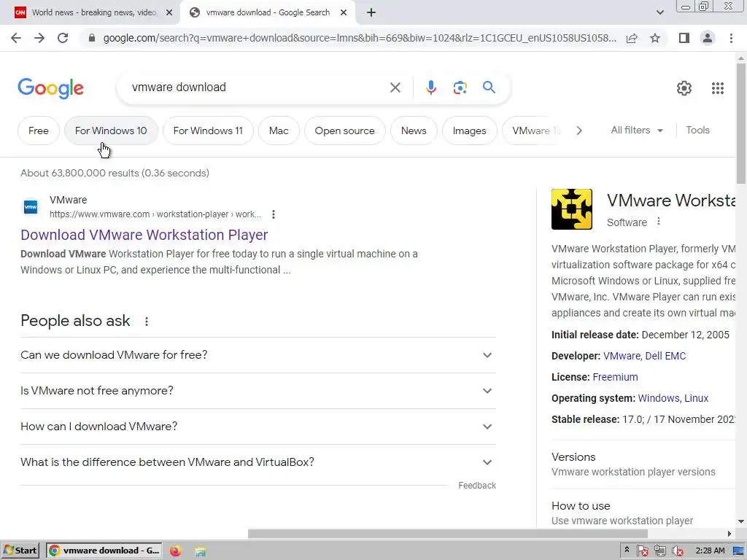The image size is (747, 560).
Task: Show more filter chips with arrow
Action: coord(578,131)
